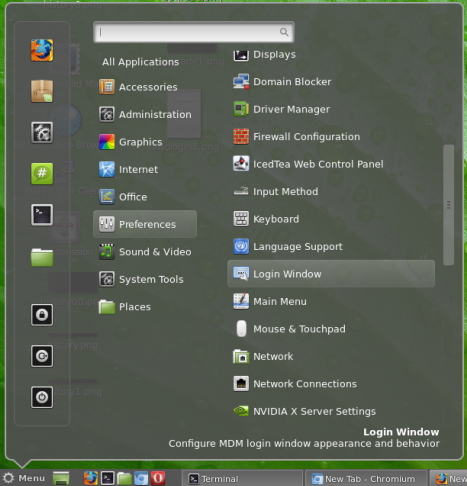Click in the menu search field
The height and width of the screenshot is (486, 467).
(x=194, y=32)
